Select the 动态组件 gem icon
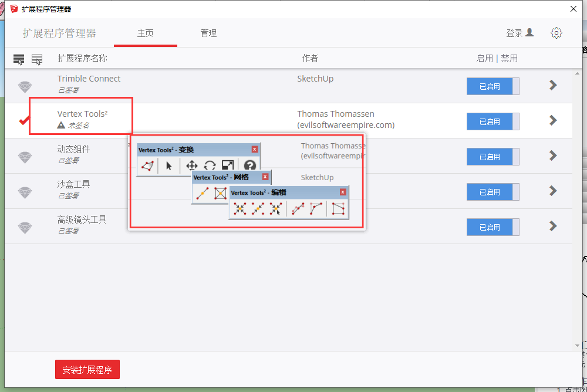 point(25,157)
